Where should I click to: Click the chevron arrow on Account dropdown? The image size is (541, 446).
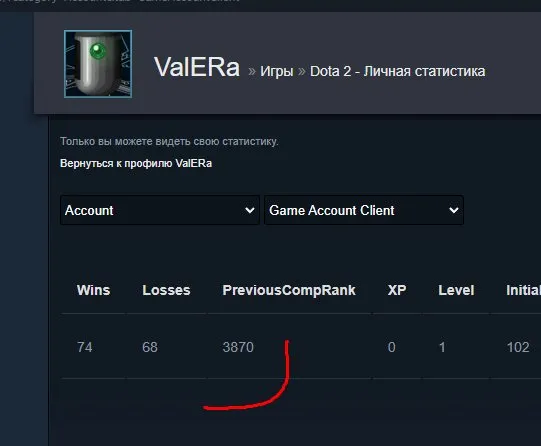point(249,210)
